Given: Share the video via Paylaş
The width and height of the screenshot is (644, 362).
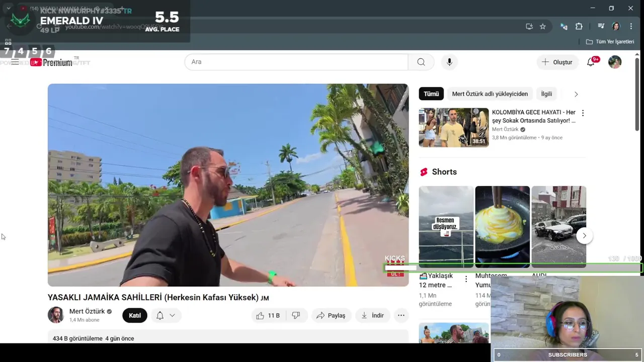Looking at the screenshot, I should point(331,315).
